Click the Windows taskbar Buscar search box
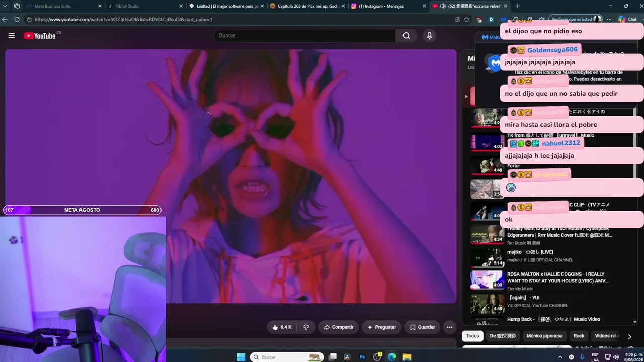This screenshot has height=362, width=644. click(x=286, y=357)
